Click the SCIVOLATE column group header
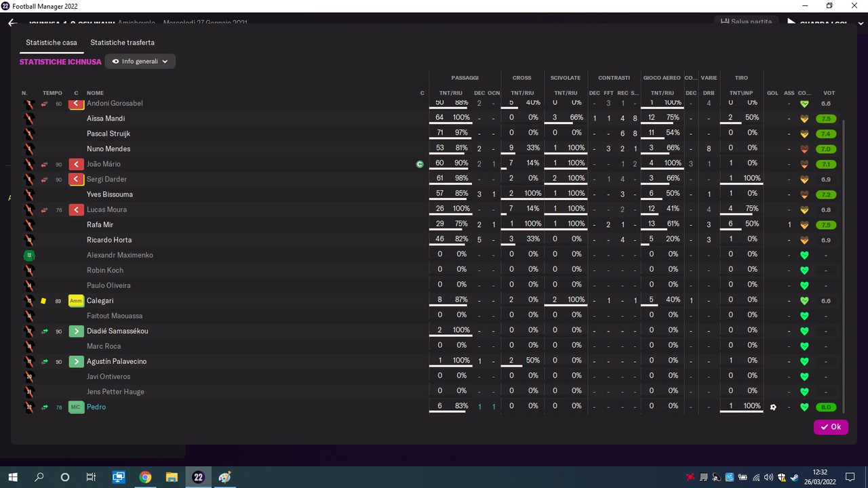Screen dimensions: 868x488 click(566, 78)
